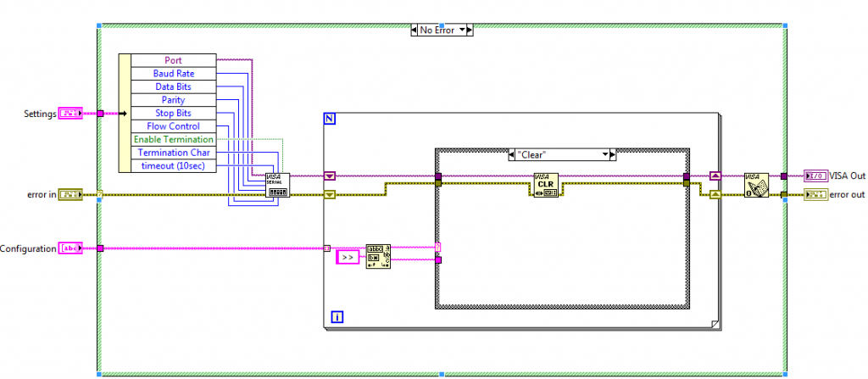Go to previous case of "No Error" structure
The image size is (868, 379).
coord(413,31)
